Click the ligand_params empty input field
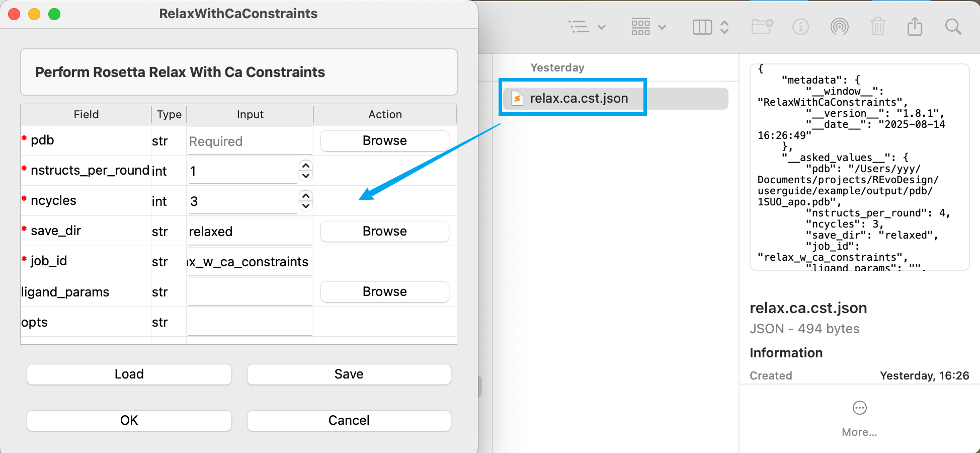 point(250,292)
